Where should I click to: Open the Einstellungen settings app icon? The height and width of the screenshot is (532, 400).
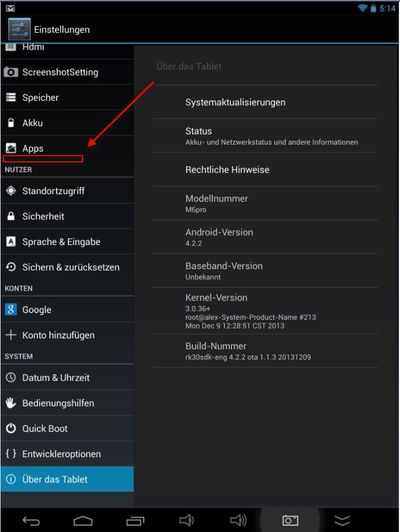click(19, 29)
